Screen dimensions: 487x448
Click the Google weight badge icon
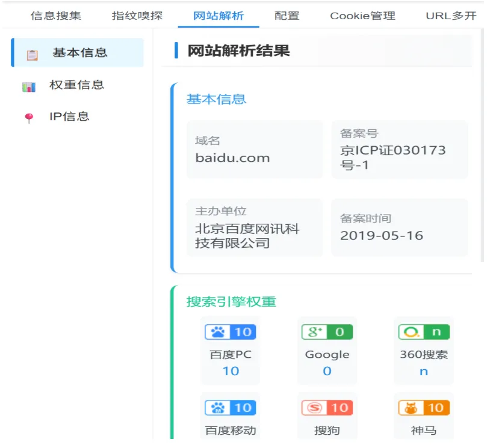(x=327, y=332)
